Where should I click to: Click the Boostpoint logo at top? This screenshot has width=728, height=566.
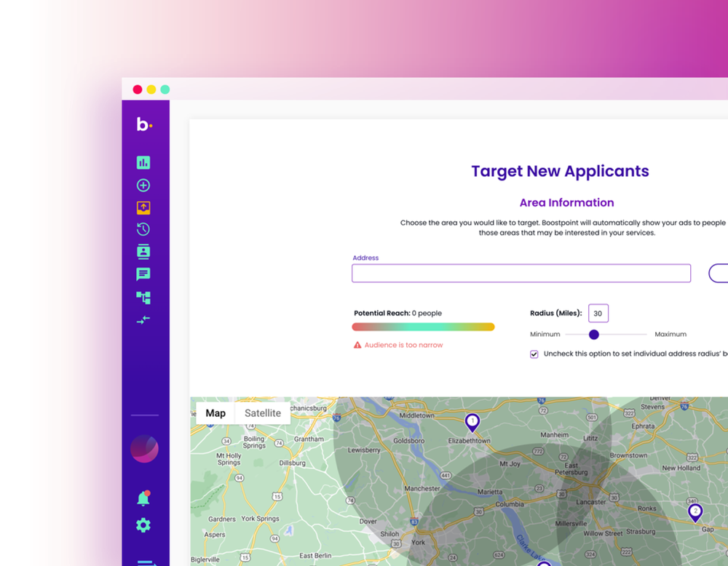[145, 125]
